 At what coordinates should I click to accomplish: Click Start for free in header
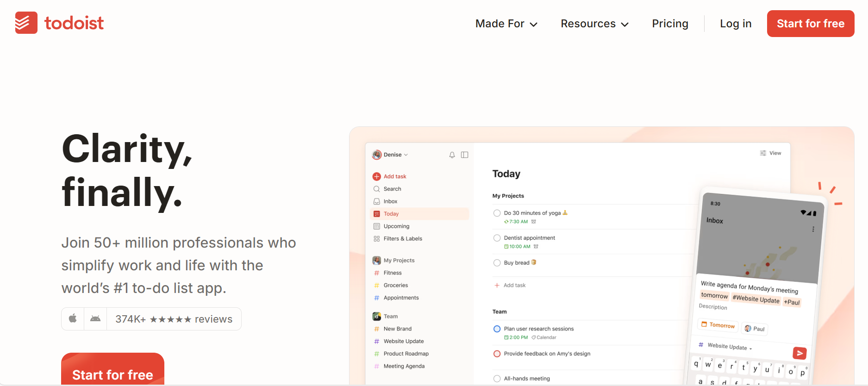pyautogui.click(x=810, y=24)
